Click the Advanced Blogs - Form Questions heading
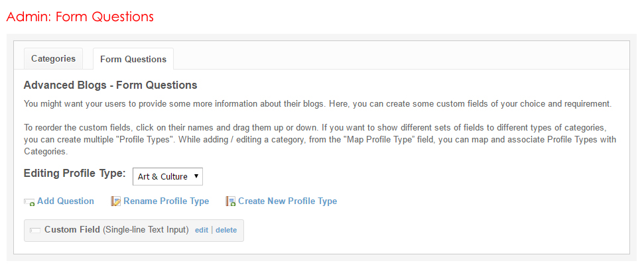 click(x=110, y=85)
